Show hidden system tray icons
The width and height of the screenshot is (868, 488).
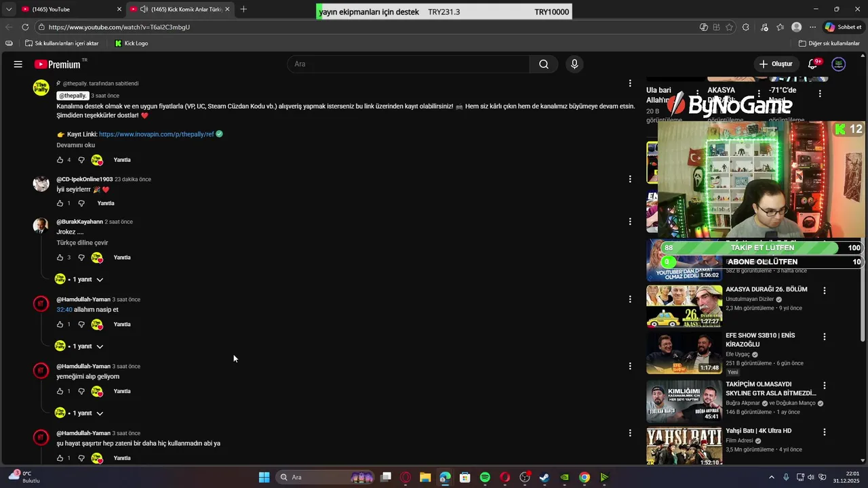click(772, 477)
